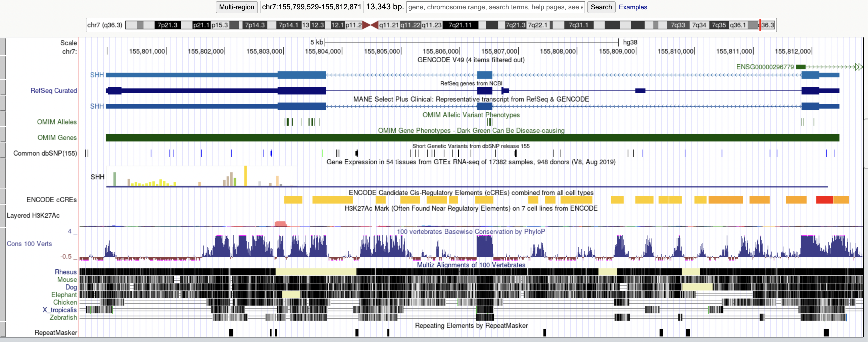This screenshot has height=342, width=868.
Task: Click the gray handle next to the GTEx expression track
Action: click(x=3, y=174)
